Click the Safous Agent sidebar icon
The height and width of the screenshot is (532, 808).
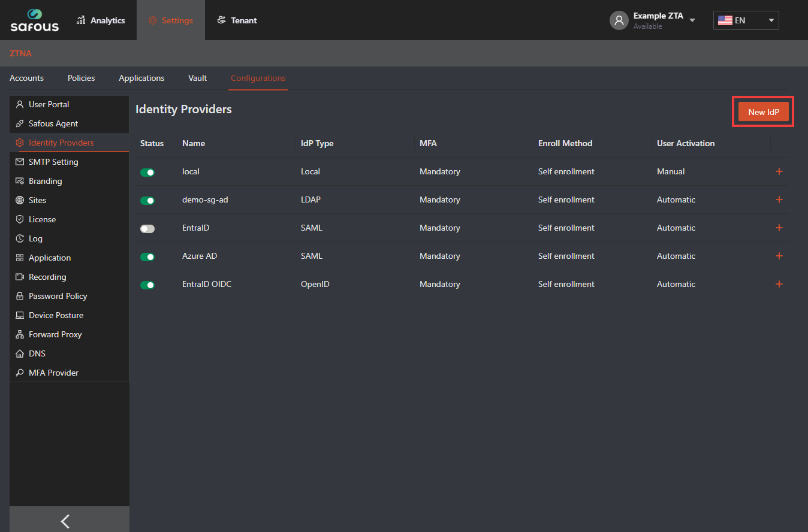(20, 123)
